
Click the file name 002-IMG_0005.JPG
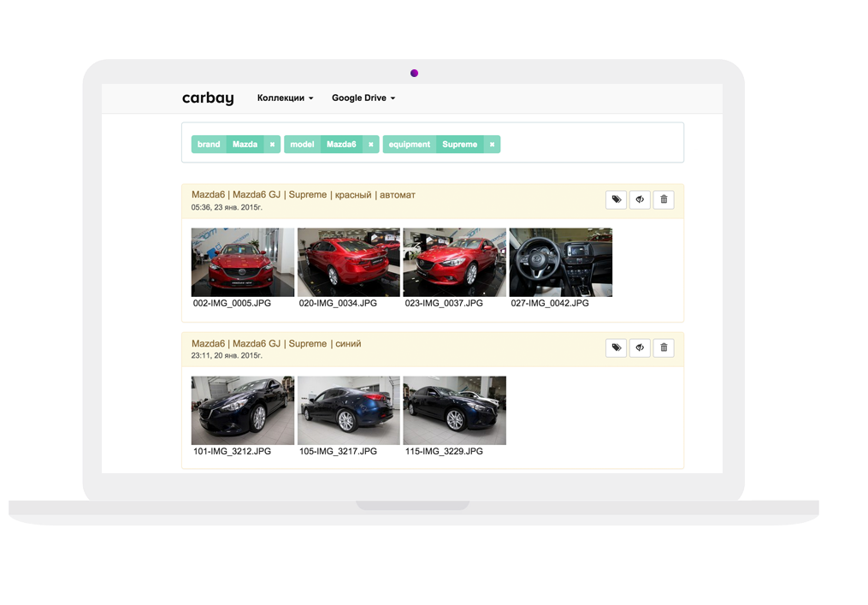[232, 304]
